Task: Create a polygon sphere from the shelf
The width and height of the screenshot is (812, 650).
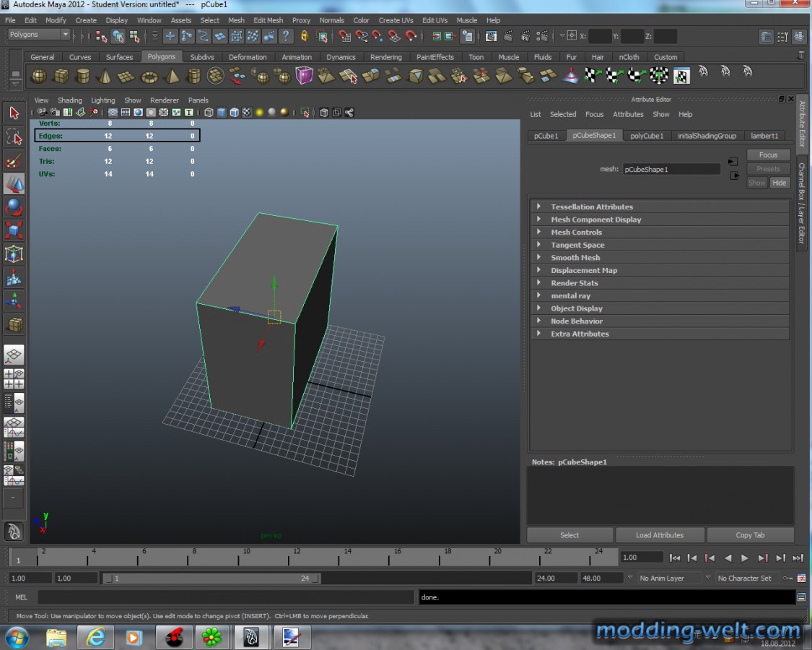Action: pos(39,77)
